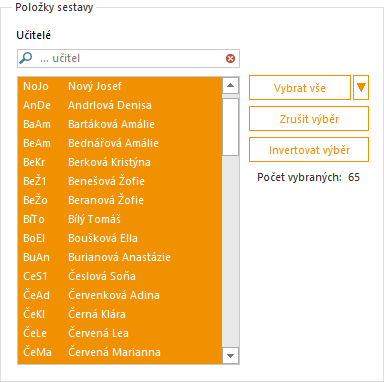This screenshot has width=384, height=382.
Task: Select teacher Bartáková Amálie
Action: tap(120, 124)
